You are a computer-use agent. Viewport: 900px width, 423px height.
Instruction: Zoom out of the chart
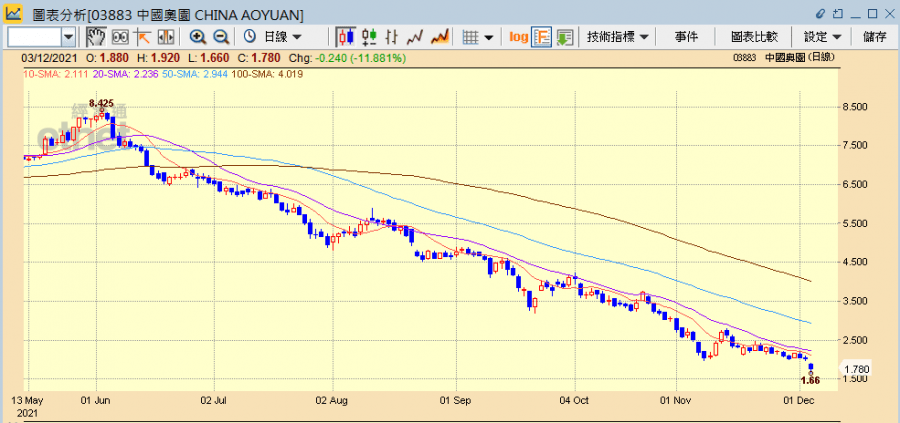point(220,37)
